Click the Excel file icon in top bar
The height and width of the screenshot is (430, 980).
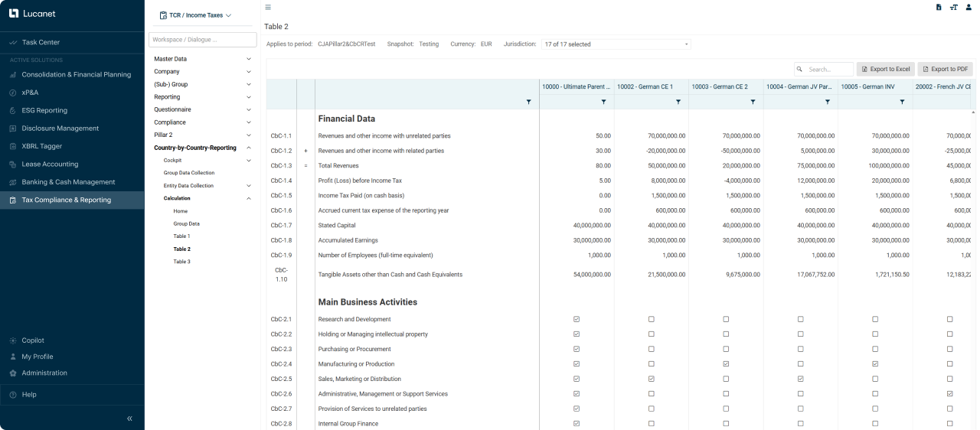pyautogui.click(x=939, y=8)
